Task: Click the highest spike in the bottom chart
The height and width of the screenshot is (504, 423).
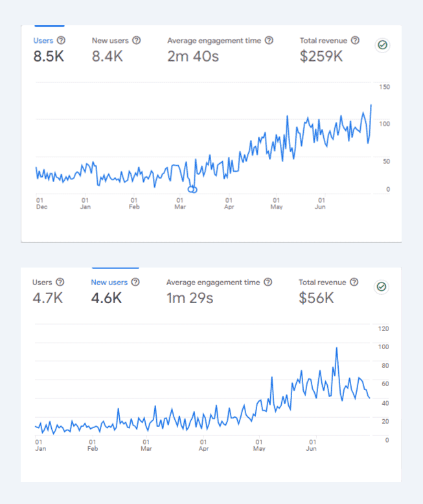Action: 337,348
